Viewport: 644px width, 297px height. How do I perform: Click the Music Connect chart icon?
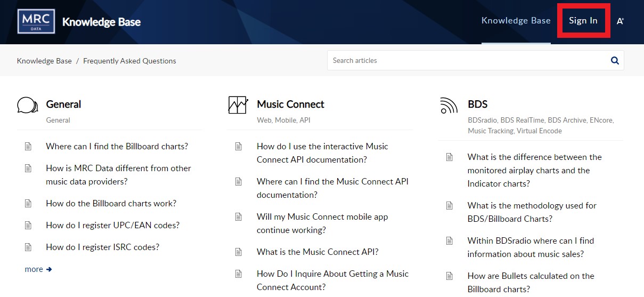point(238,105)
